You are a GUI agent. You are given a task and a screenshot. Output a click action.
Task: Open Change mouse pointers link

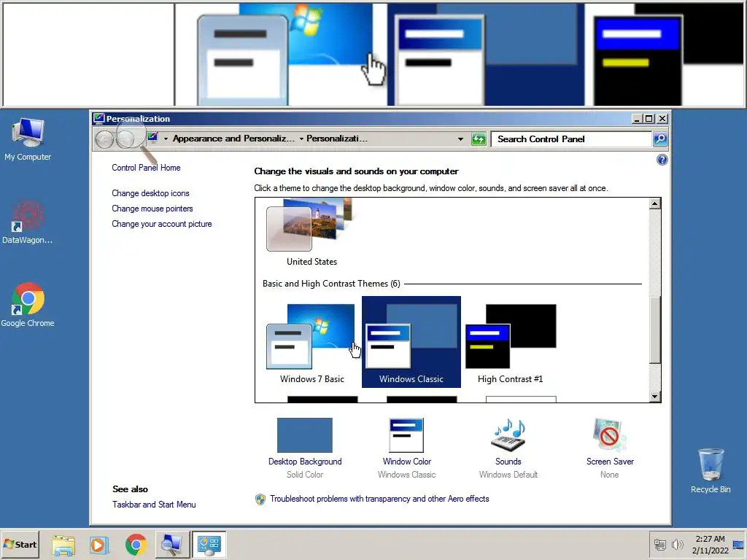pos(152,209)
